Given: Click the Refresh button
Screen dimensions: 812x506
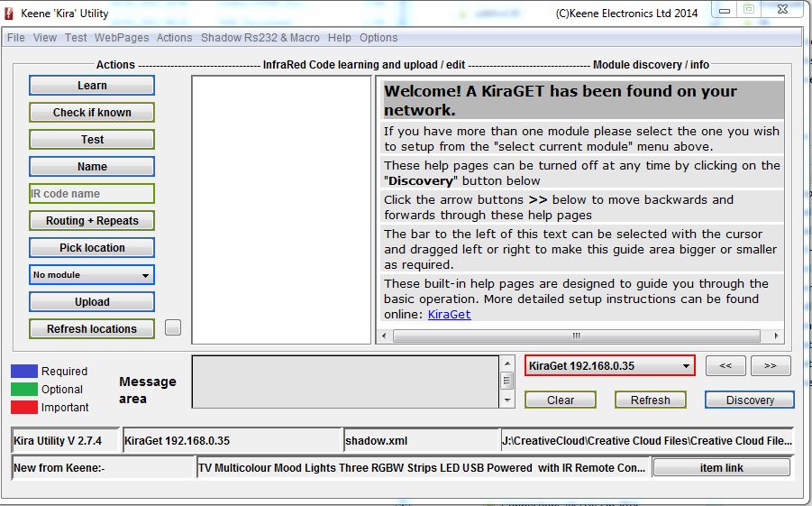Looking at the screenshot, I should (651, 400).
